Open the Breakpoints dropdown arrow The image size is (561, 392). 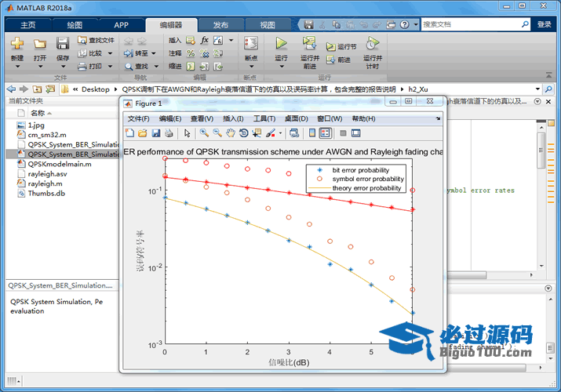(x=251, y=67)
